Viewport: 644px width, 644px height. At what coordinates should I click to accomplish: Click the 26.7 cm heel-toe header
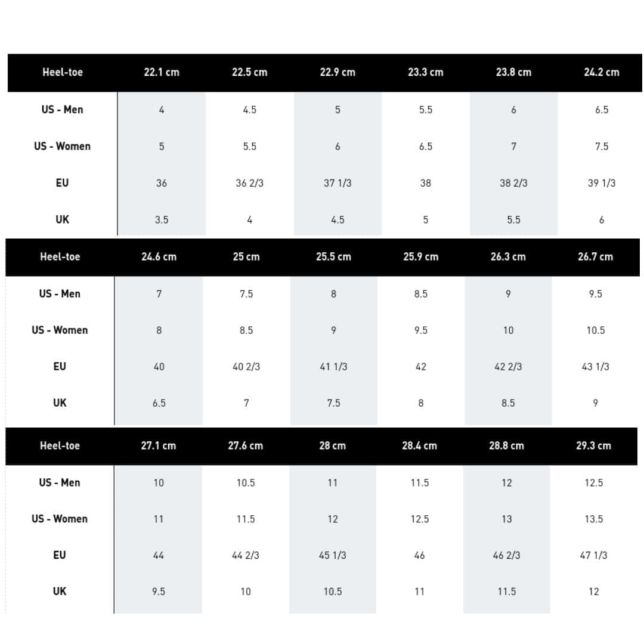click(x=595, y=257)
